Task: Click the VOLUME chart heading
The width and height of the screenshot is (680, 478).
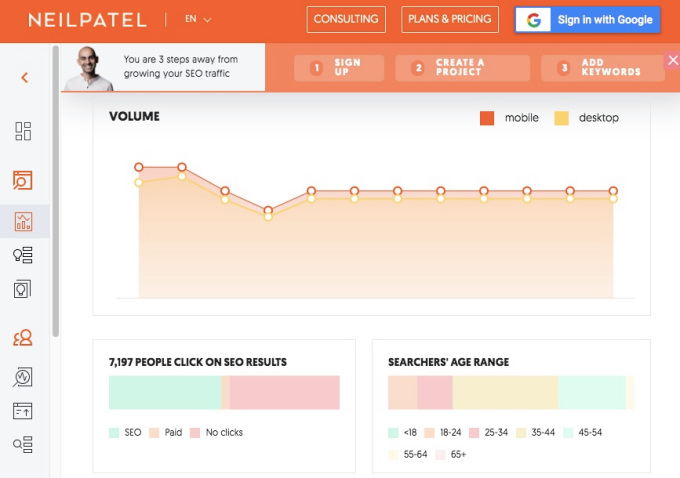Action: [134, 116]
